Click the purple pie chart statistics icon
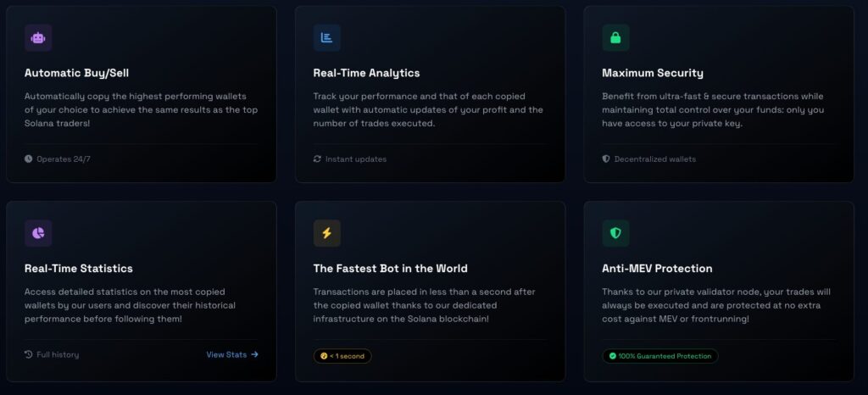Screen dimensions: 868x395 tap(38, 233)
